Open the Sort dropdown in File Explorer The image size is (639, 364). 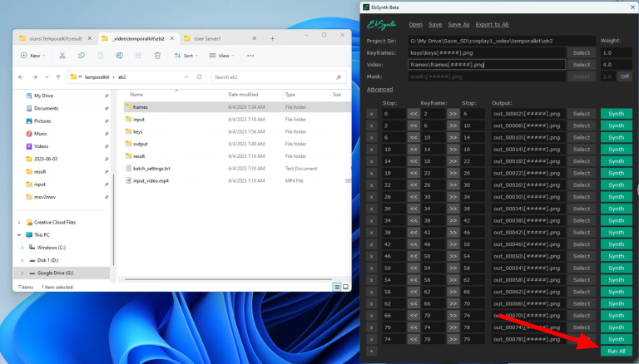pos(186,56)
